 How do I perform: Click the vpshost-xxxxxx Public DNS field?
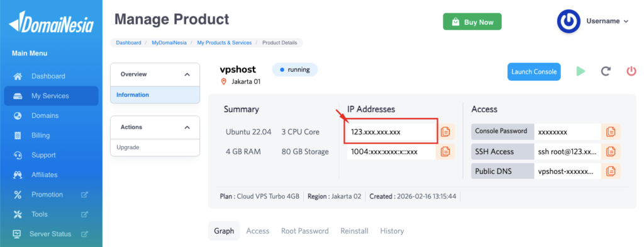(568, 171)
